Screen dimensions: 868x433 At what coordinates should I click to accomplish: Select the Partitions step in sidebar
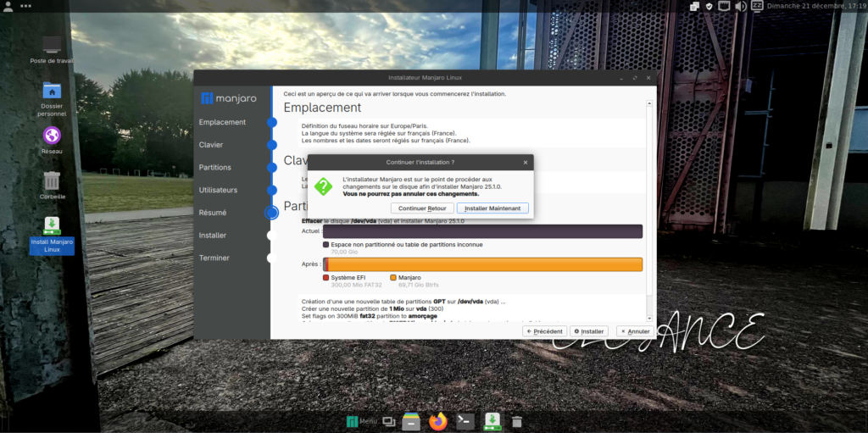[x=214, y=168]
